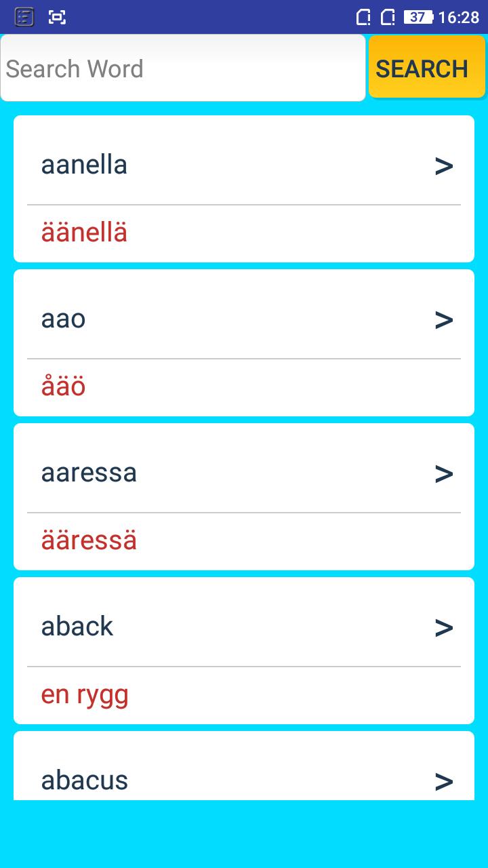Open the aanella entry chevron arrow
Screen dimensions: 488x868
[x=444, y=166]
